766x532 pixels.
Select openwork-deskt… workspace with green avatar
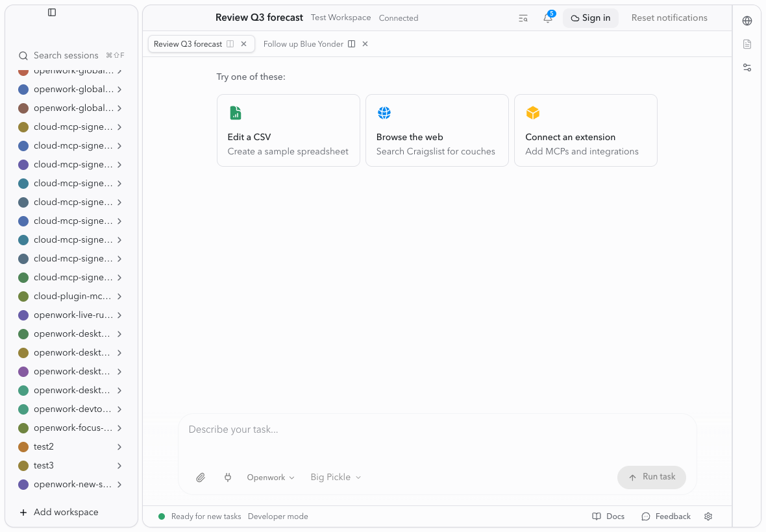tap(70, 334)
